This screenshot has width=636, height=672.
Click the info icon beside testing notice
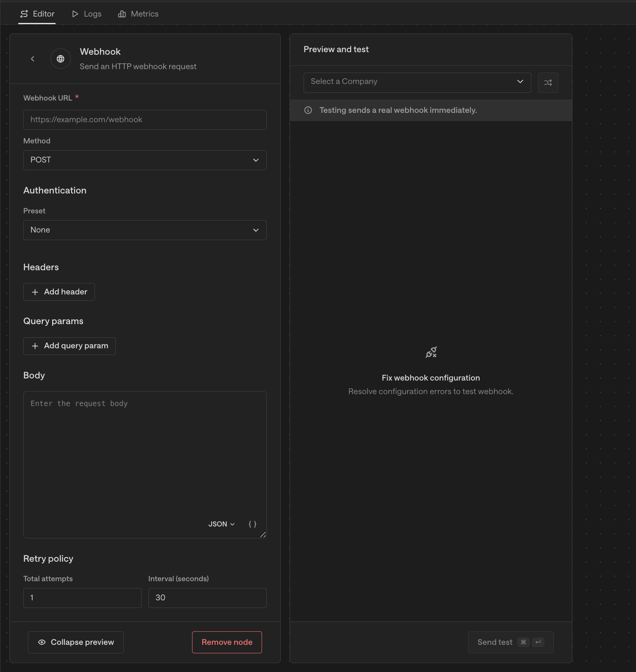coord(308,110)
